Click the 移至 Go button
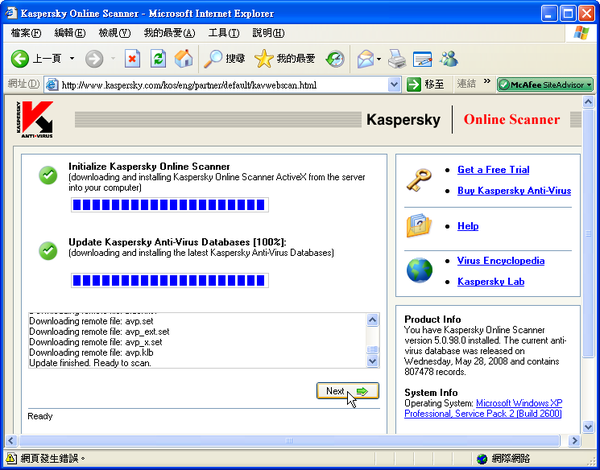The width and height of the screenshot is (600, 470). point(426,85)
